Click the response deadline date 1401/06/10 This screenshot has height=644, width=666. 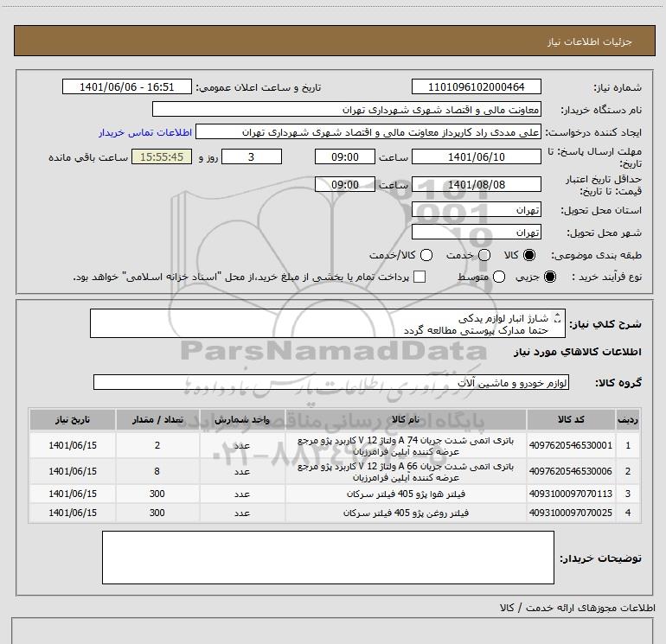[476, 156]
